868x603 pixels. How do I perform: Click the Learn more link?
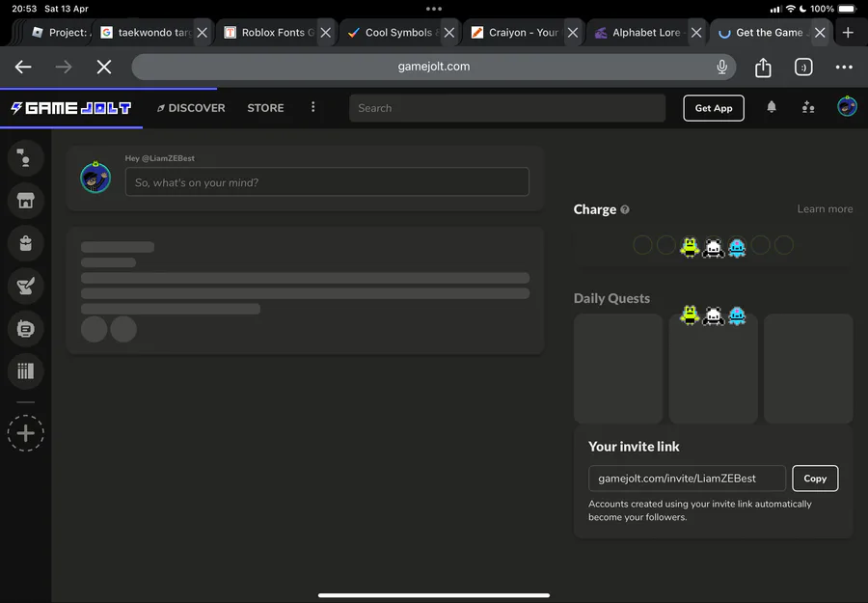point(825,208)
